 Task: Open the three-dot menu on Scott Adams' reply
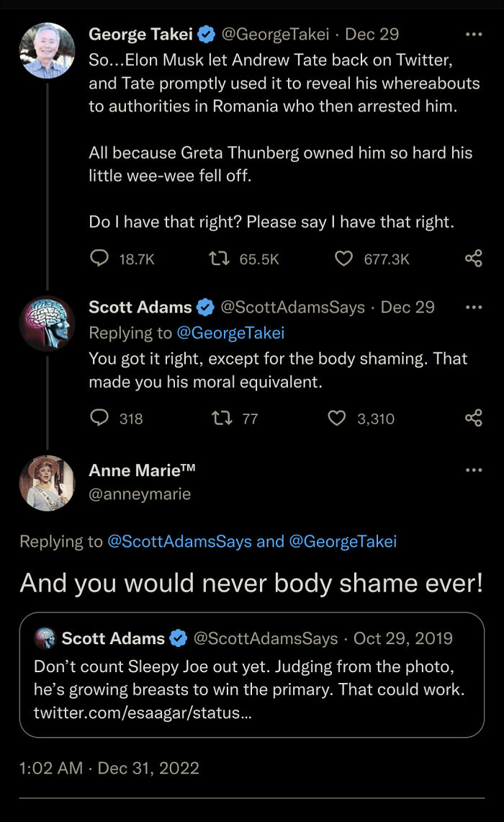pos(474,306)
